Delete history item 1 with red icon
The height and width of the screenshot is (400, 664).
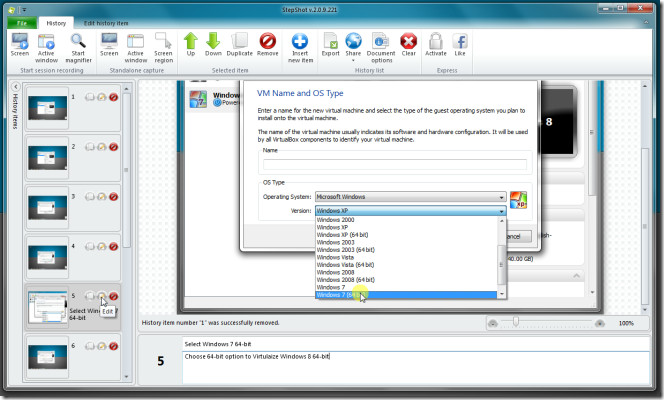click(x=113, y=97)
